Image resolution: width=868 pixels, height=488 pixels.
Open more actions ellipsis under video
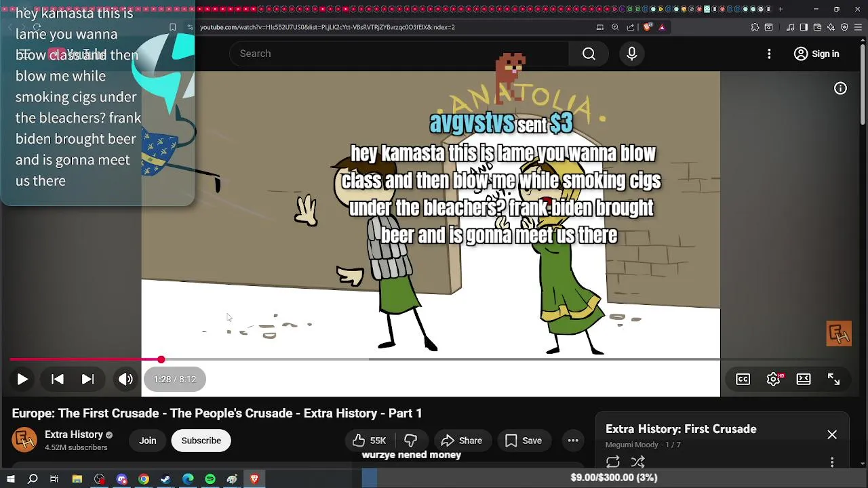click(573, 441)
